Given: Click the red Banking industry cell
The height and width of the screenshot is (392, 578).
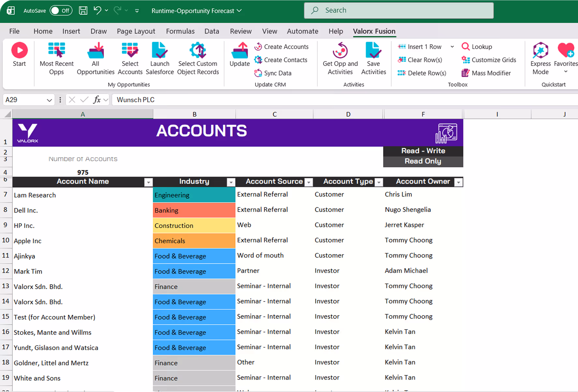Looking at the screenshot, I should click(194, 210).
